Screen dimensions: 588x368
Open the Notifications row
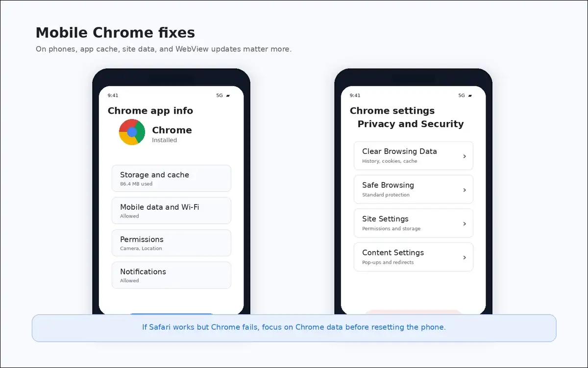click(x=171, y=275)
